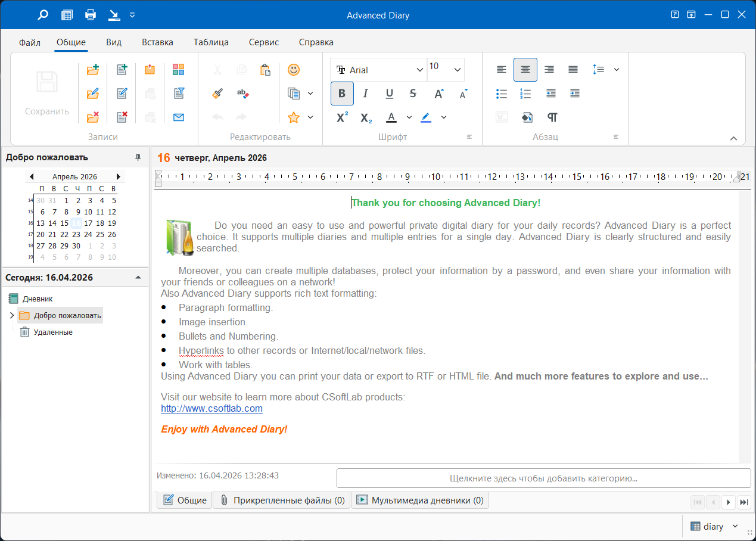Toggle Strikethrough formatting

(413, 94)
